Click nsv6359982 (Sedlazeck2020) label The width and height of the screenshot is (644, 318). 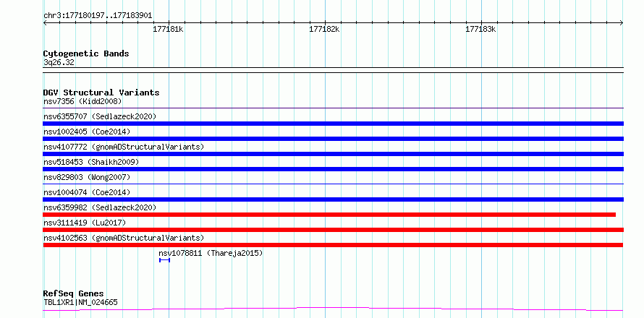click(100, 207)
